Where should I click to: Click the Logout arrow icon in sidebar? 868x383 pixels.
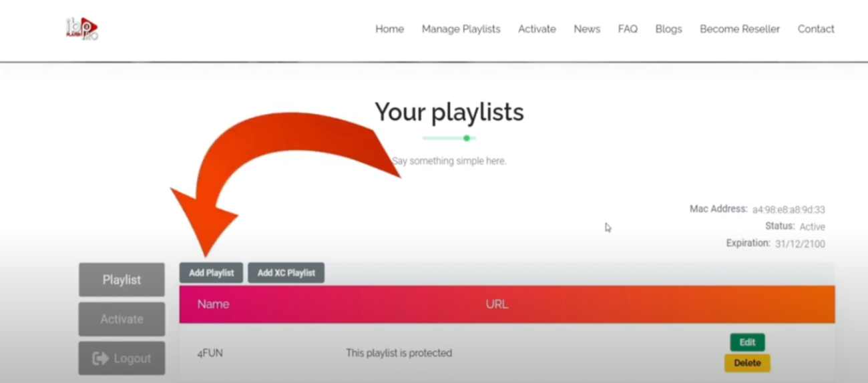click(100, 358)
